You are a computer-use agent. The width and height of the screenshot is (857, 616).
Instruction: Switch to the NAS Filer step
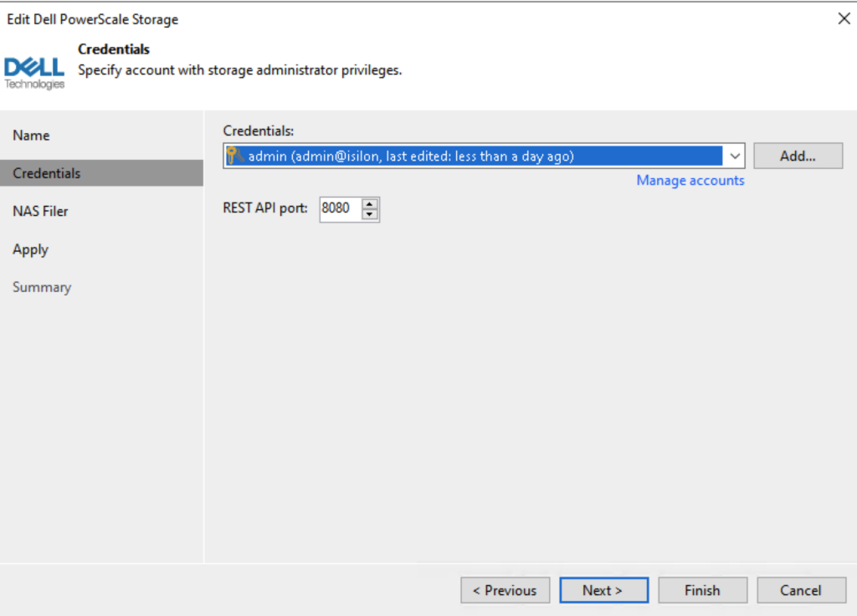point(40,211)
